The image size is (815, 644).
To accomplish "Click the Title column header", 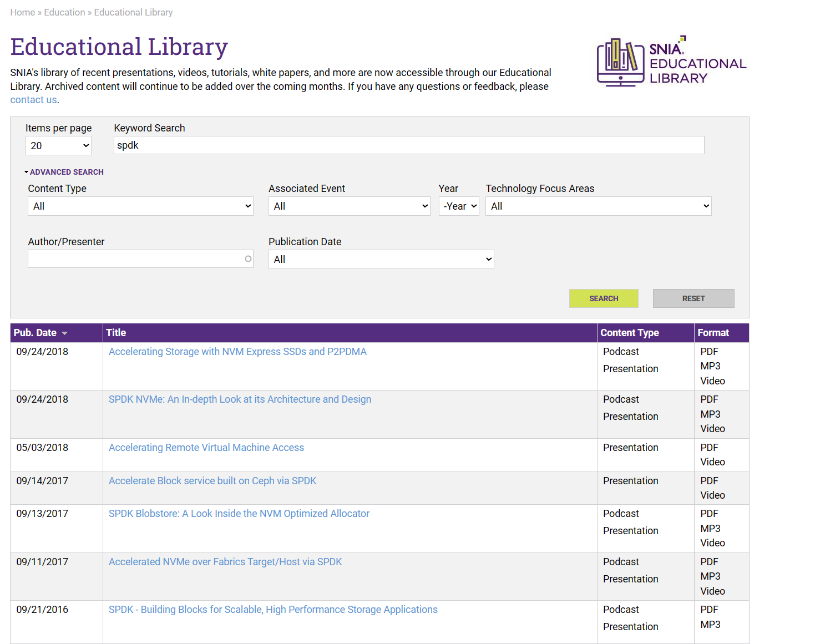I will click(116, 333).
